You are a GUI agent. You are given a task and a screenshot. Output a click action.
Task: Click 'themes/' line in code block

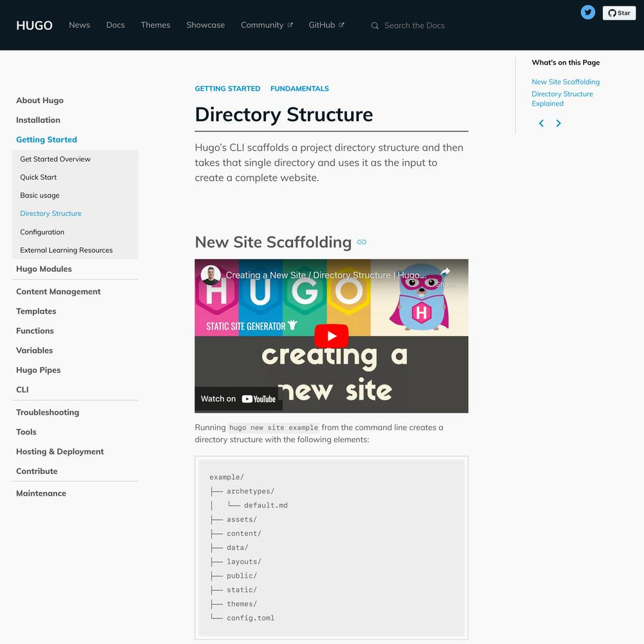pos(241,604)
